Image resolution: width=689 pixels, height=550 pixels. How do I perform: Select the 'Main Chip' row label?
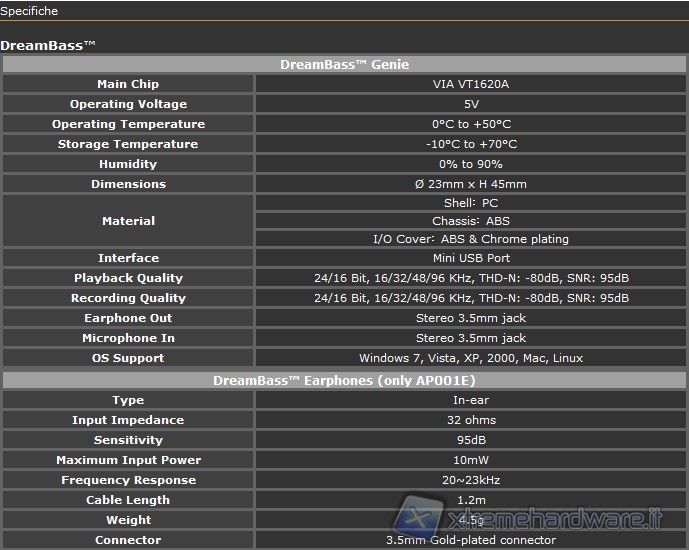[128, 84]
